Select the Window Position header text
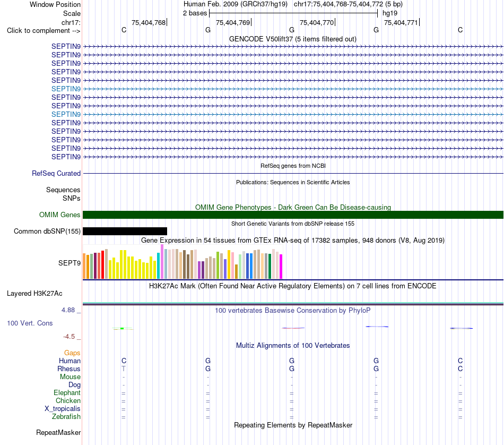Screen dimensions: 504x445 [55, 4]
